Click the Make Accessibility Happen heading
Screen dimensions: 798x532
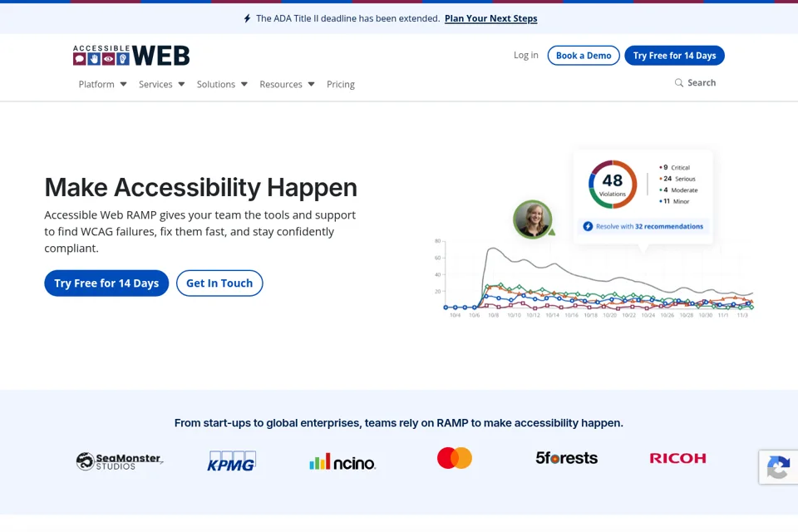(200, 187)
